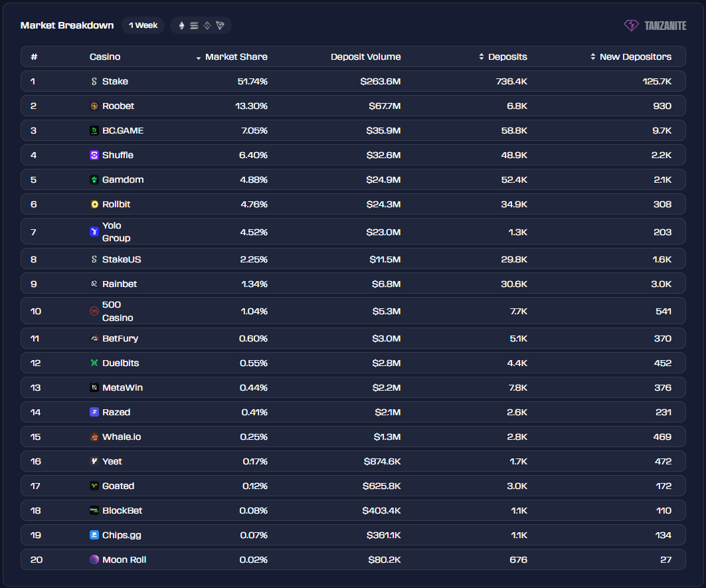Screen dimensions: 706x588
Task: Click the Goated logo icon
Action: point(94,486)
